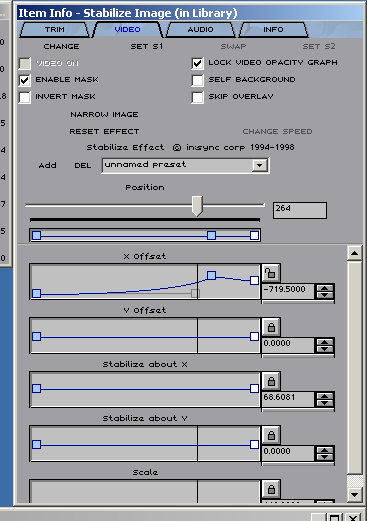Click the X Offset value field -719.5000

[x=288, y=292]
